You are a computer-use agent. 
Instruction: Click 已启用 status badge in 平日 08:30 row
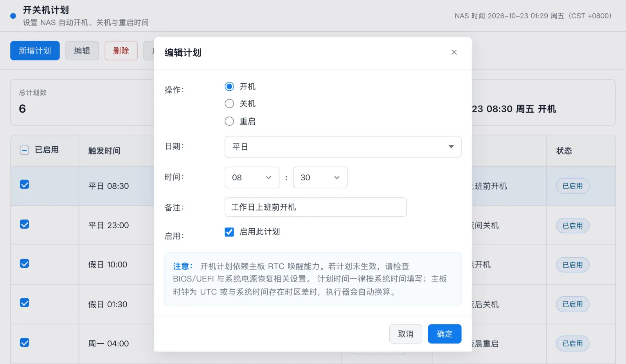pos(572,186)
